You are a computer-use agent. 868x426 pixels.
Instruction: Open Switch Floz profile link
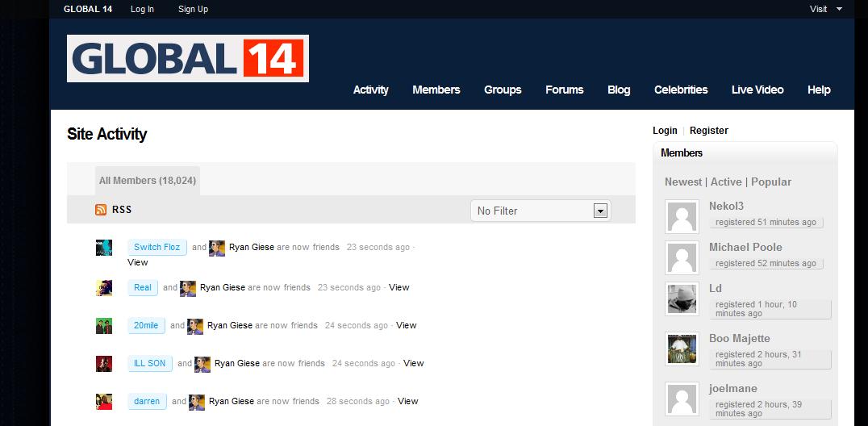point(157,247)
